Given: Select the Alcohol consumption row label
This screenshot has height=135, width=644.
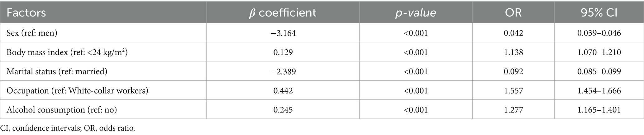Looking at the screenshot, I should tap(62, 110).
